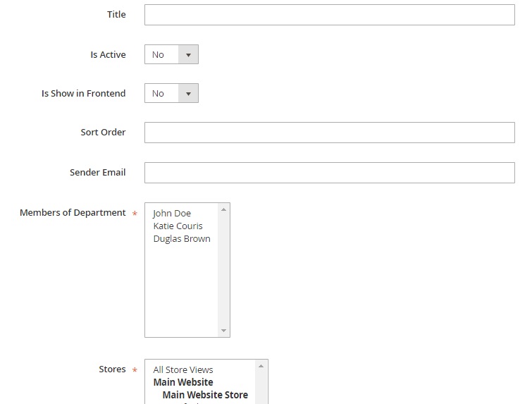Select John Doe in members list

pos(172,213)
